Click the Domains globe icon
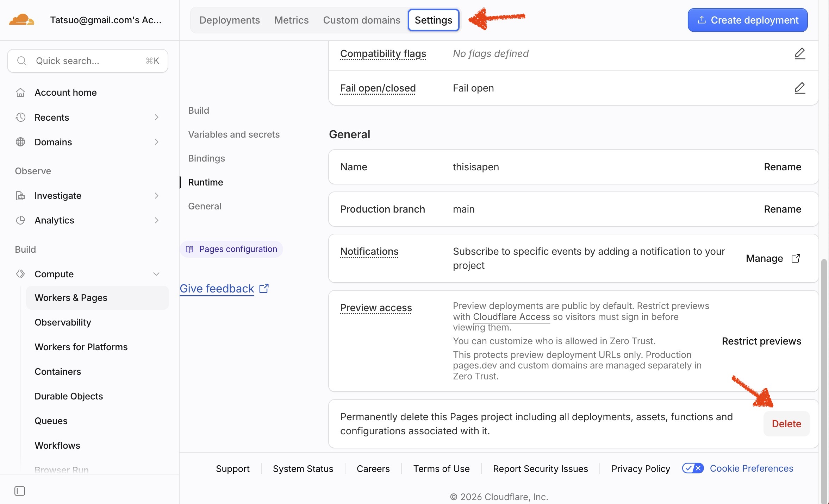This screenshot has height=504, width=829. click(x=20, y=142)
